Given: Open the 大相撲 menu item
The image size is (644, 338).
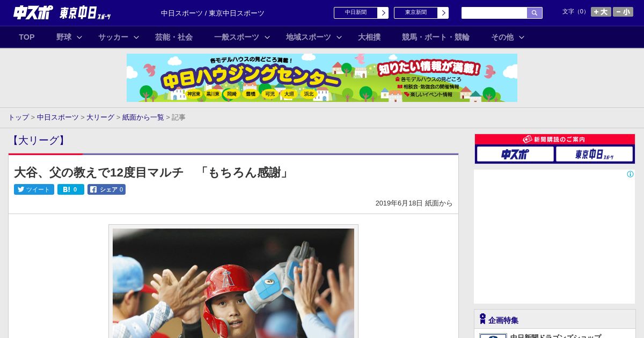Looking at the screenshot, I should tap(369, 37).
